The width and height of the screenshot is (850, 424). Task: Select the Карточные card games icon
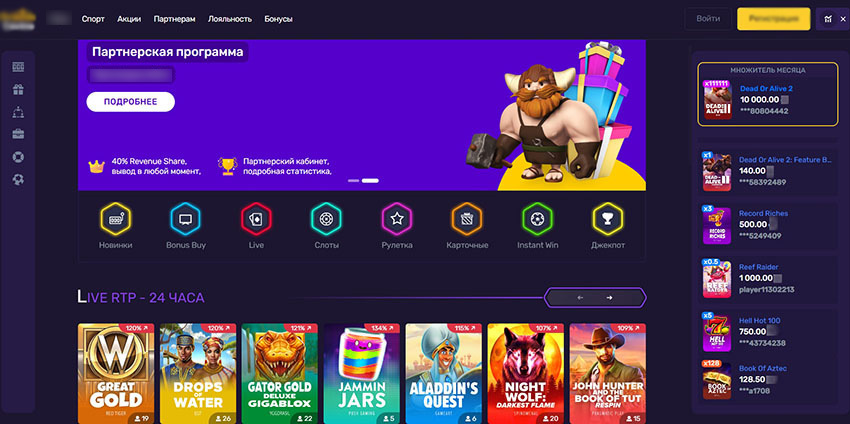[466, 218]
